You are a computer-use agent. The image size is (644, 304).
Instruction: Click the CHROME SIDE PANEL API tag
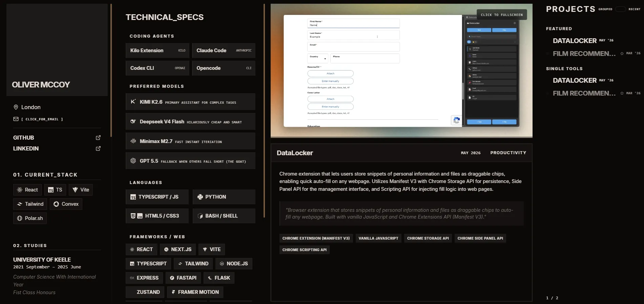click(x=480, y=238)
